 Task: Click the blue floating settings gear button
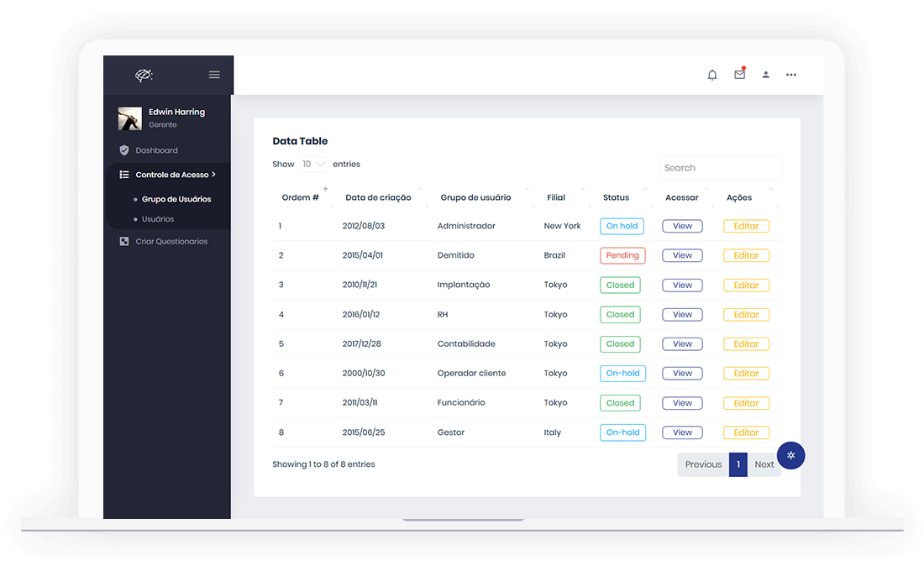(x=790, y=455)
